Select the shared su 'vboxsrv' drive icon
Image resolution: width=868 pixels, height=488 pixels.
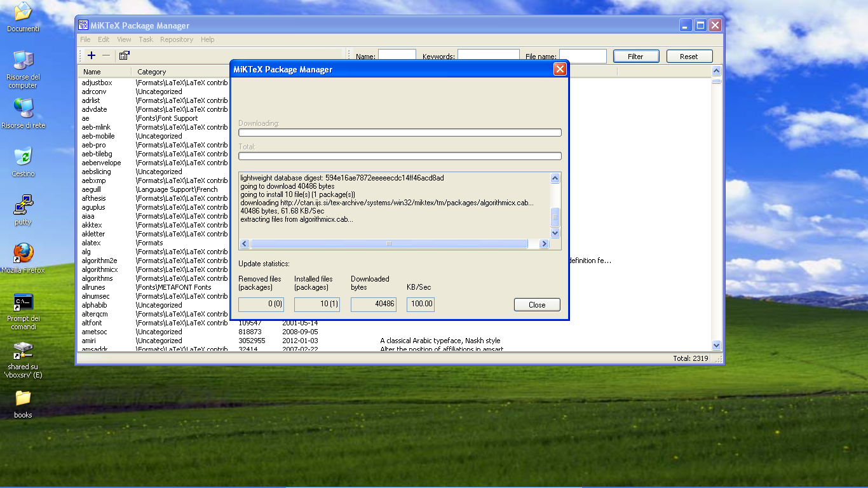pyautogui.click(x=24, y=360)
